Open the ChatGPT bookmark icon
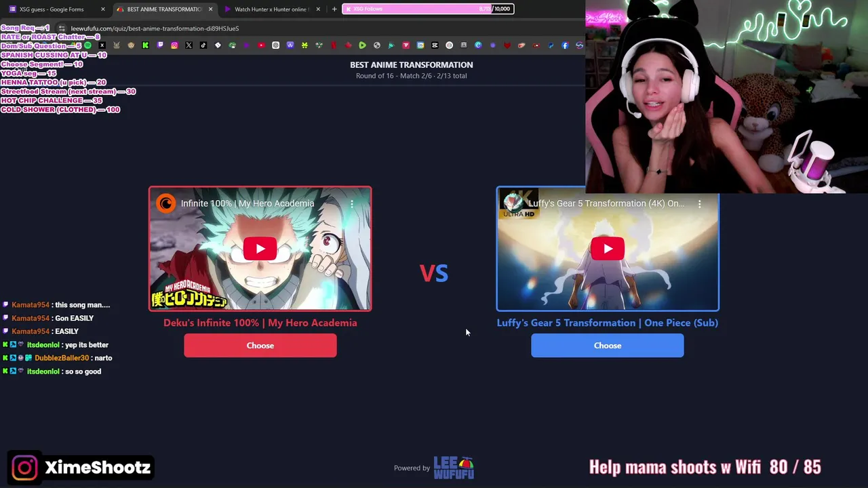The image size is (868, 488). [x=275, y=45]
